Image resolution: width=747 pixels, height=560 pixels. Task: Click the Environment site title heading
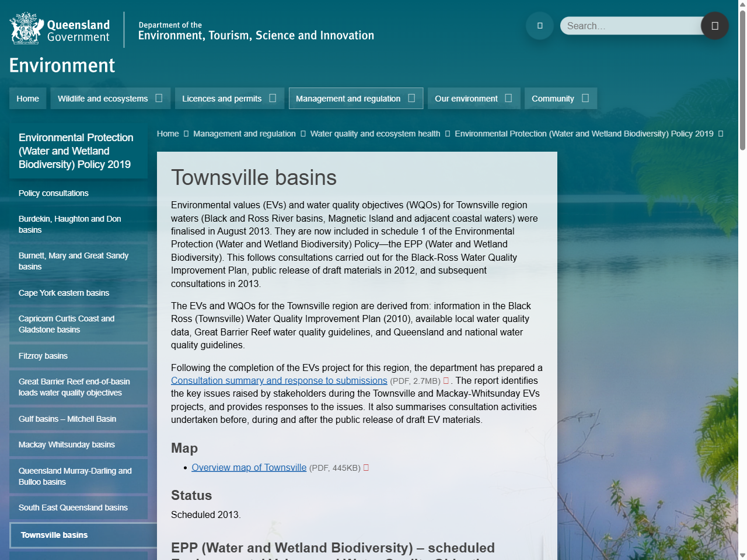(61, 66)
